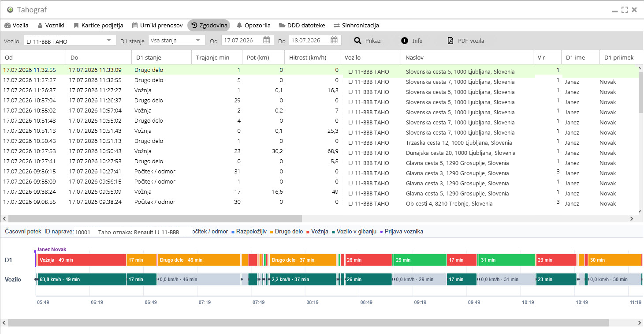Switch to the Vozniki tab

51,25
